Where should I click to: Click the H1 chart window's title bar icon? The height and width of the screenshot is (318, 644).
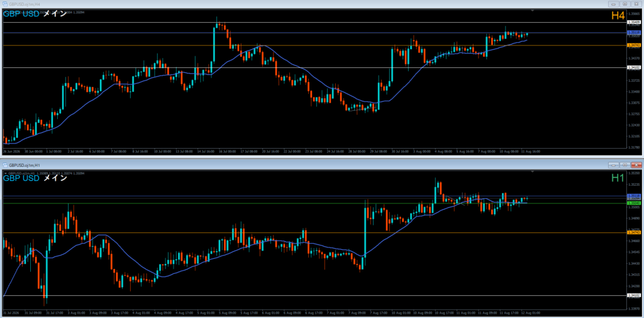[x=5, y=164]
